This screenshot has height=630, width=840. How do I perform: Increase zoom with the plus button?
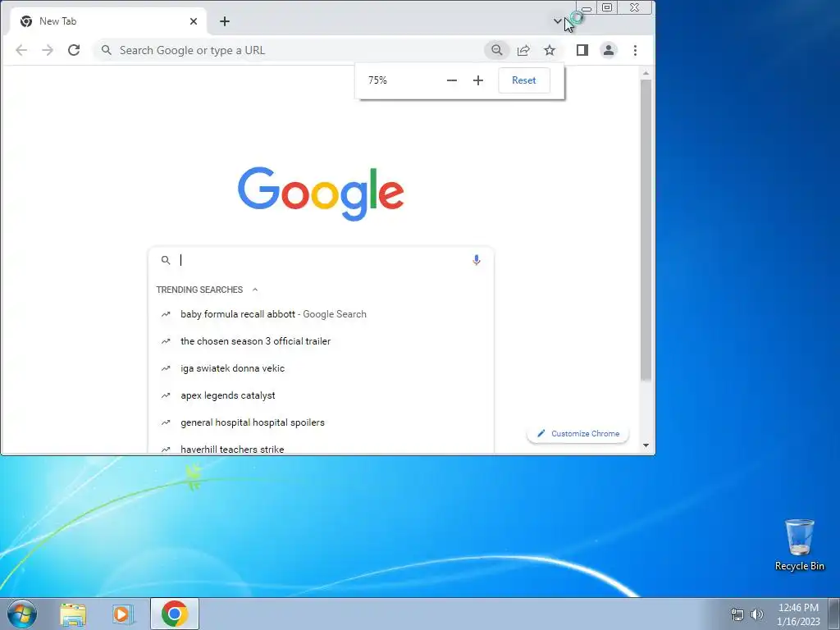pyautogui.click(x=478, y=80)
